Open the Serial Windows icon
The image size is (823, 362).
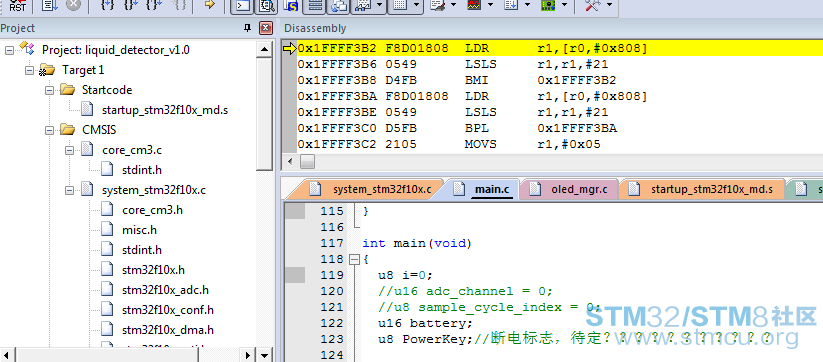point(438,6)
